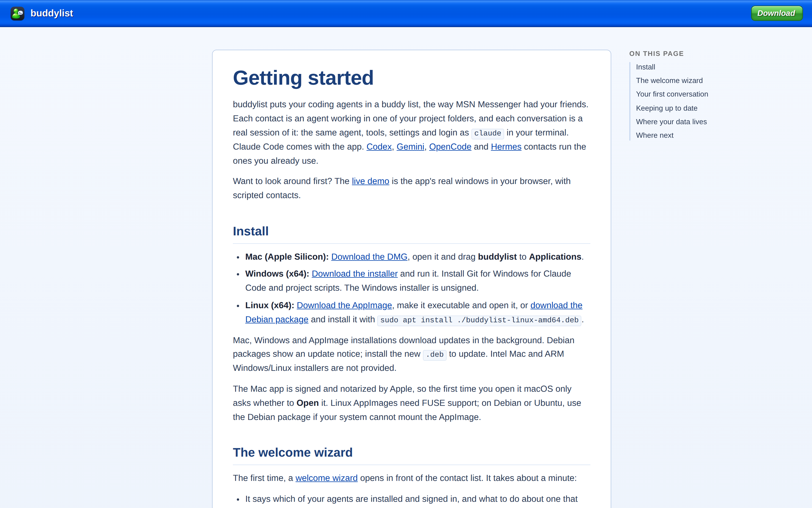This screenshot has width=812, height=508.
Task: Open Keeping up to date section
Action: [x=667, y=108]
